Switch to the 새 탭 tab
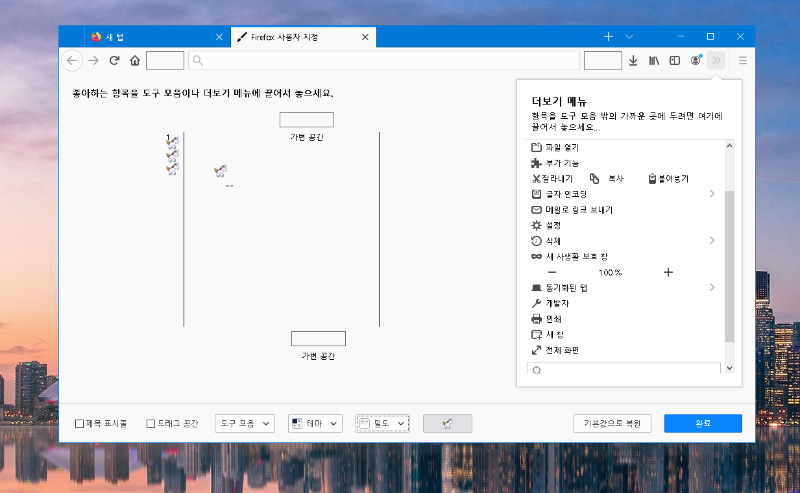 (150, 37)
